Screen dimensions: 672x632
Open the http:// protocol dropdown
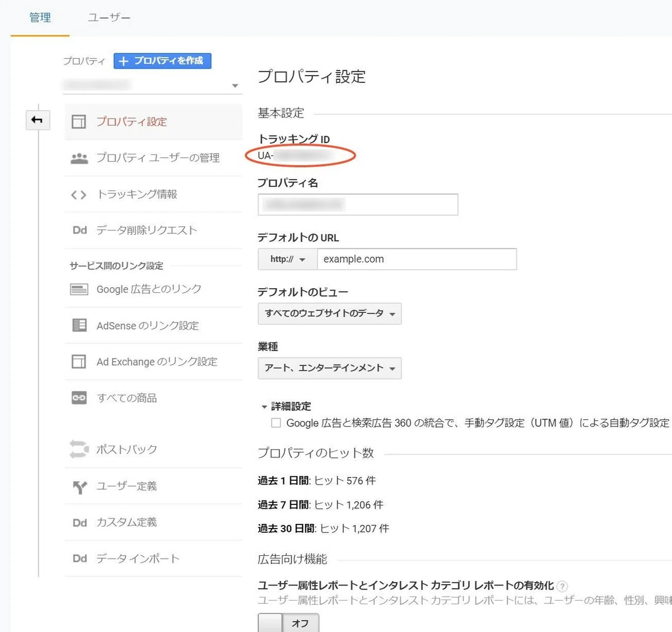click(x=288, y=259)
